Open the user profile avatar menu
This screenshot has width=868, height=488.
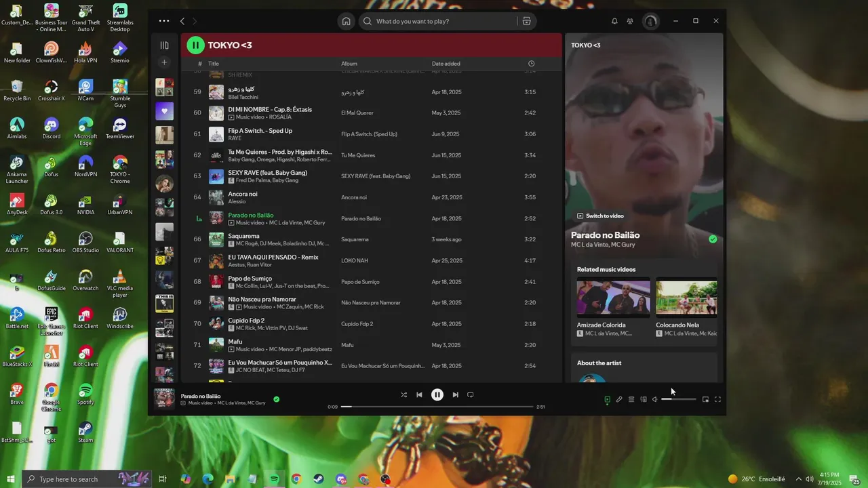point(651,21)
